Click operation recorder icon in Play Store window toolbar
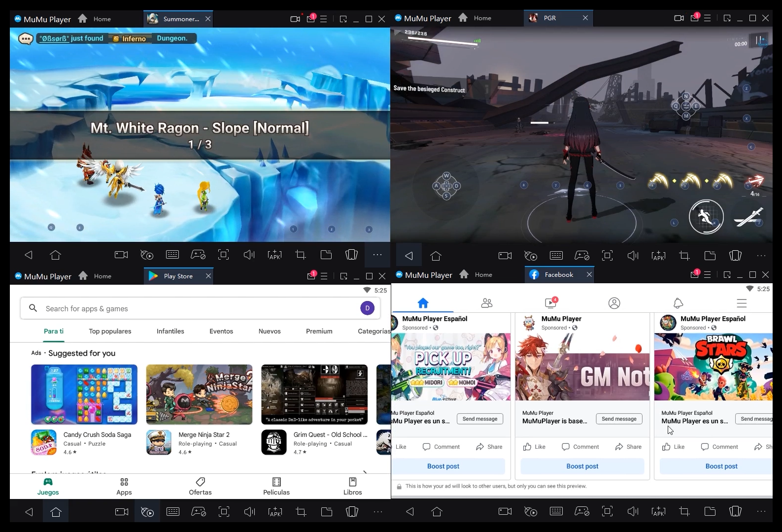The height and width of the screenshot is (532, 782). point(147,512)
